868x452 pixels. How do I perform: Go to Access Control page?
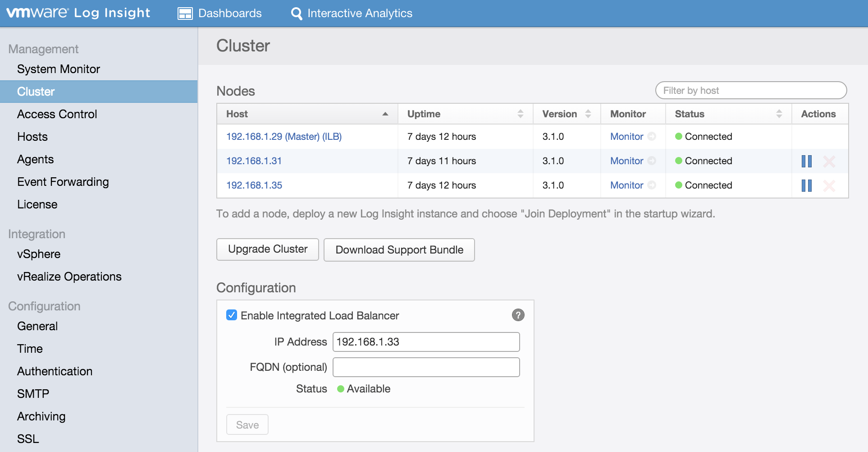tap(57, 114)
